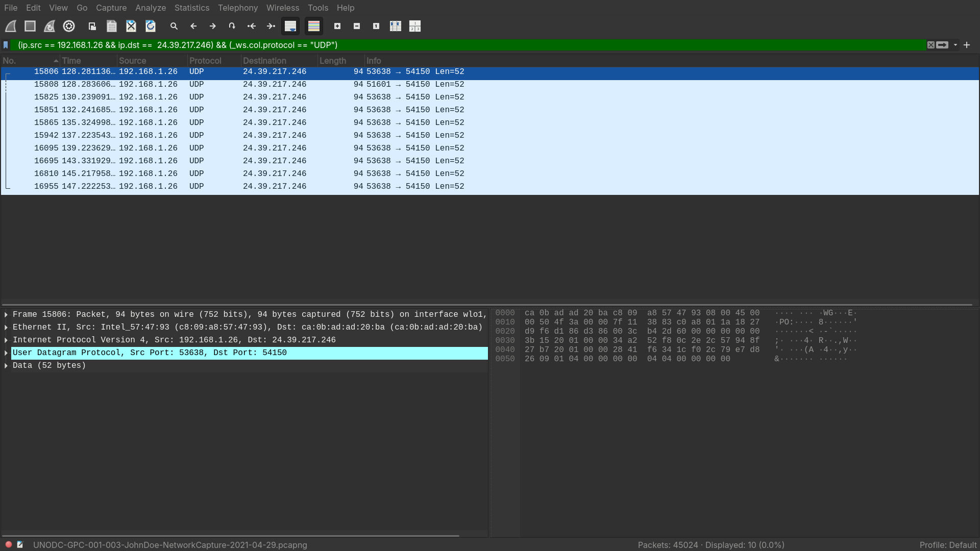Open the Statistics menu
The image size is (980, 551).
(191, 8)
